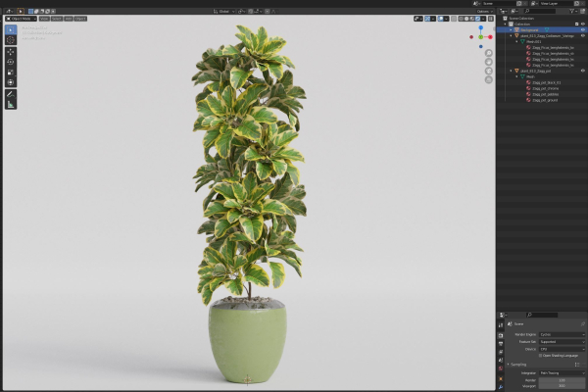588x392 pixels.
Task: Open the Device CPU dropdown
Action: point(562,349)
